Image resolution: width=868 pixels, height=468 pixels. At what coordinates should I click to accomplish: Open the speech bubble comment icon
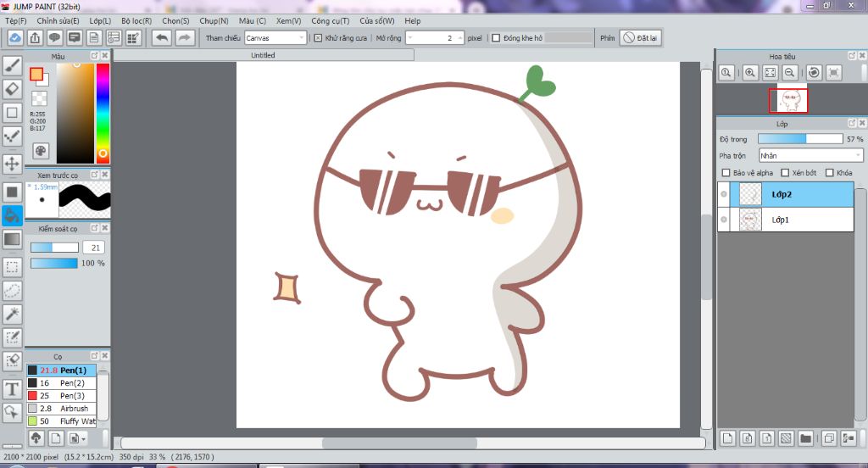click(x=54, y=37)
